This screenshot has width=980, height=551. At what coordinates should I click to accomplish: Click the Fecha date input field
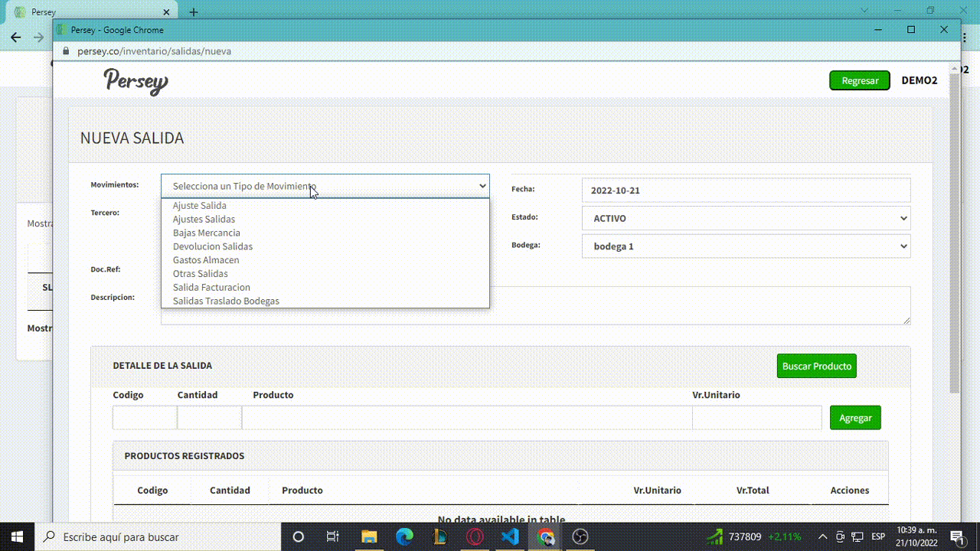click(746, 190)
